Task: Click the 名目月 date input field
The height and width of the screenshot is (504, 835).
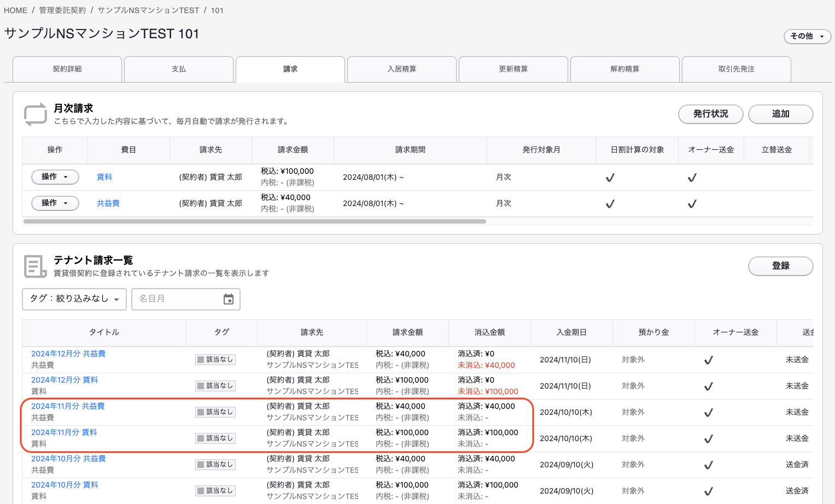Action: coord(186,299)
